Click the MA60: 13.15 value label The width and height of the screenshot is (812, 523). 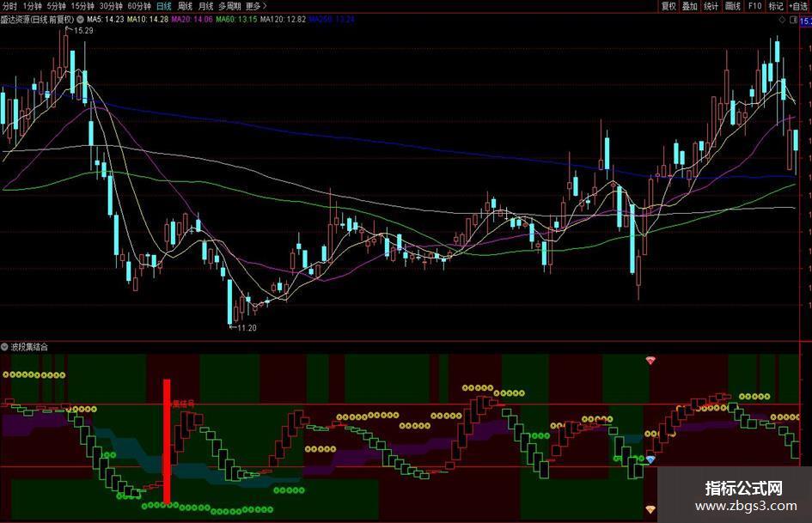coord(236,19)
